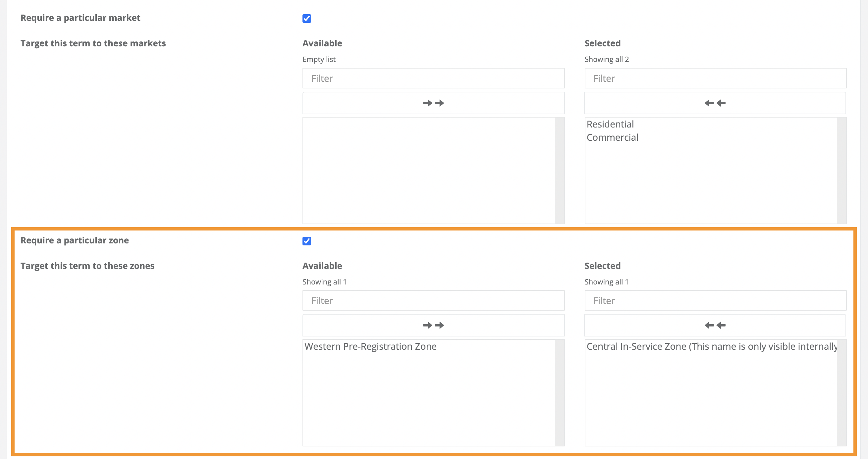The width and height of the screenshot is (868, 459).
Task: Click move-all-right arrows for markets
Action: [x=433, y=103]
